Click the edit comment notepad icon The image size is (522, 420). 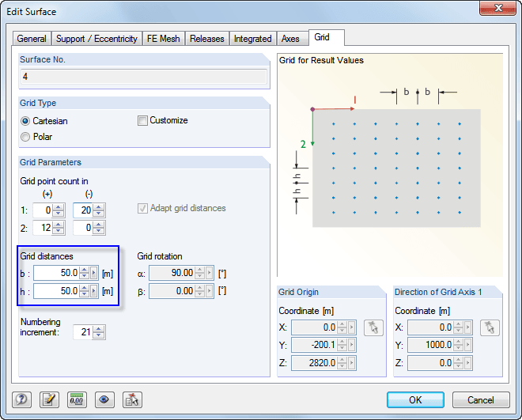point(49,399)
